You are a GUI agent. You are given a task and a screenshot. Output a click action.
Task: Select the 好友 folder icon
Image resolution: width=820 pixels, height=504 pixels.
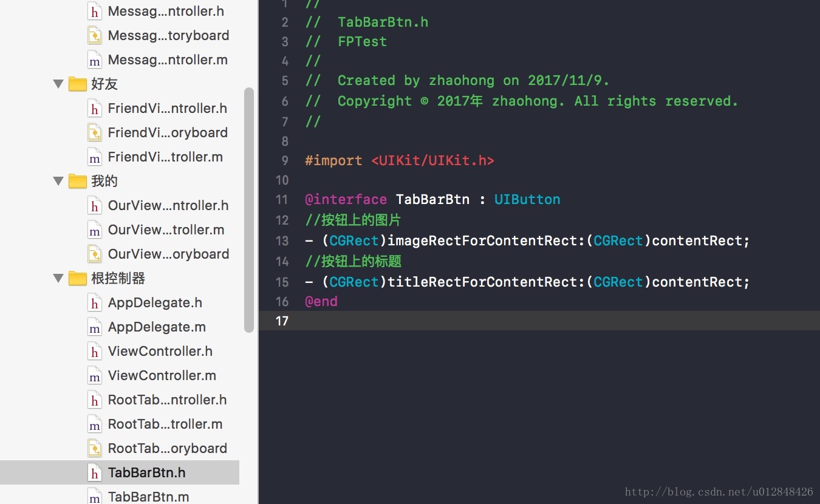(x=78, y=84)
